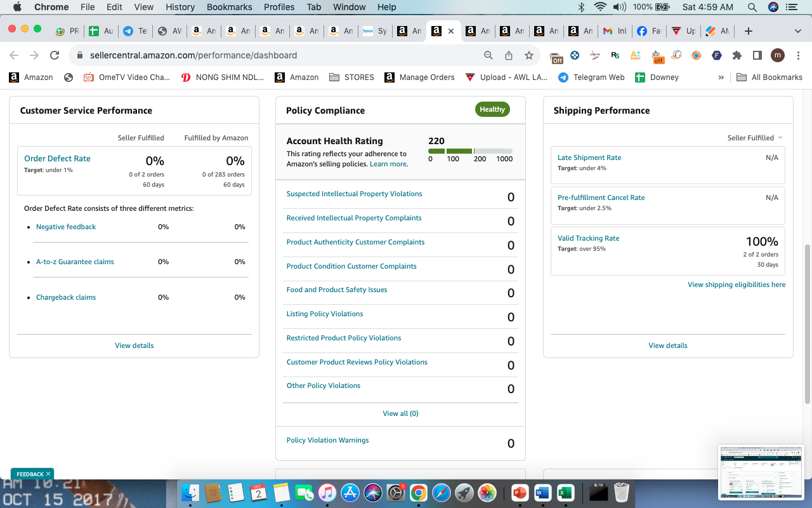
Task: Open A-to-z Guarantee claims link
Action: (x=75, y=262)
